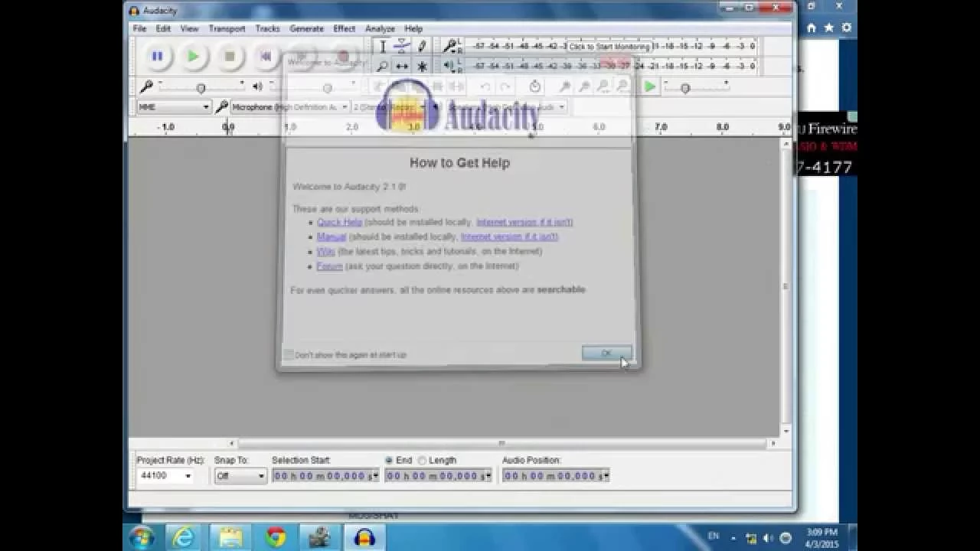The image size is (980, 551).
Task: Open Internet Explorer from the taskbar
Action: [184, 537]
